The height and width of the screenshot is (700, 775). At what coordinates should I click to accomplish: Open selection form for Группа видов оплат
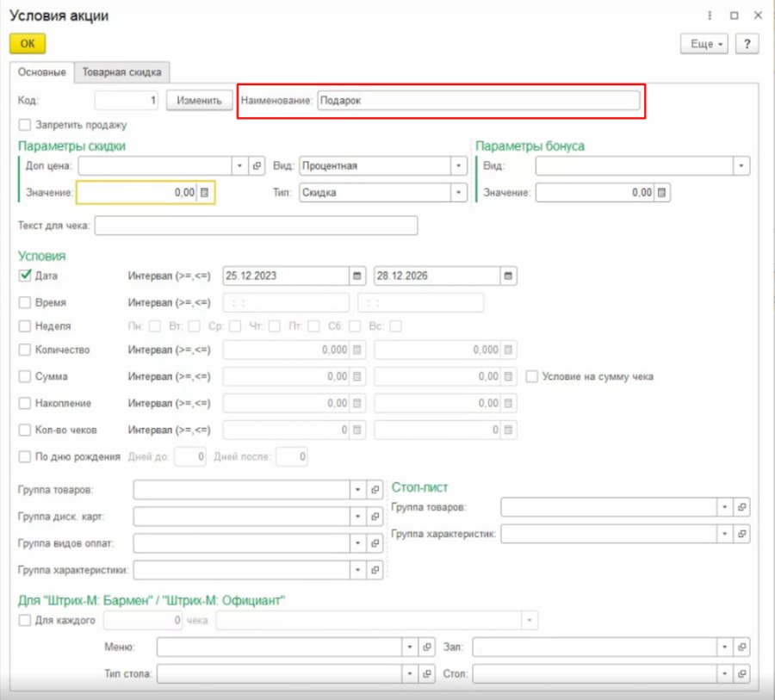point(375,543)
